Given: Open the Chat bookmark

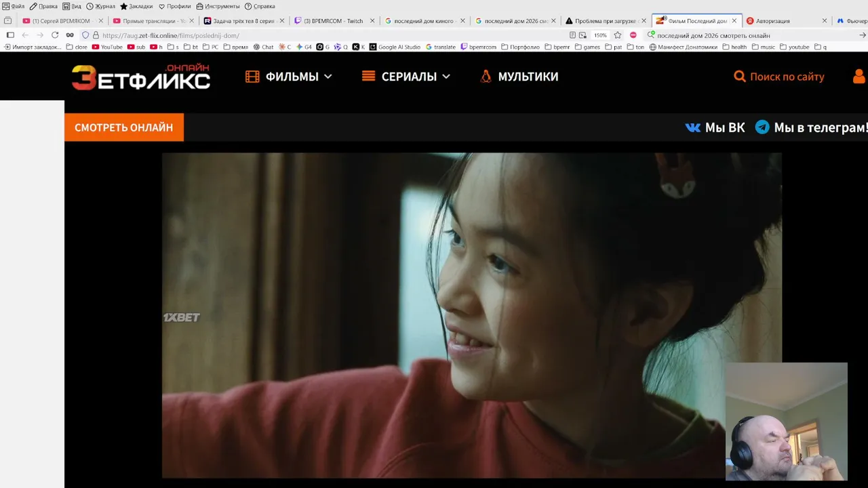Looking at the screenshot, I should (x=263, y=47).
